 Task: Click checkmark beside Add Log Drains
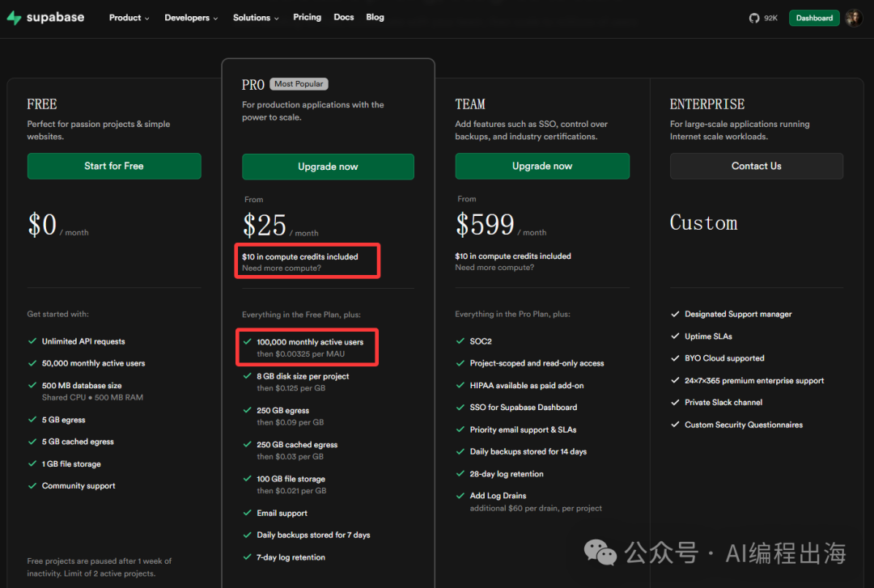(x=461, y=496)
